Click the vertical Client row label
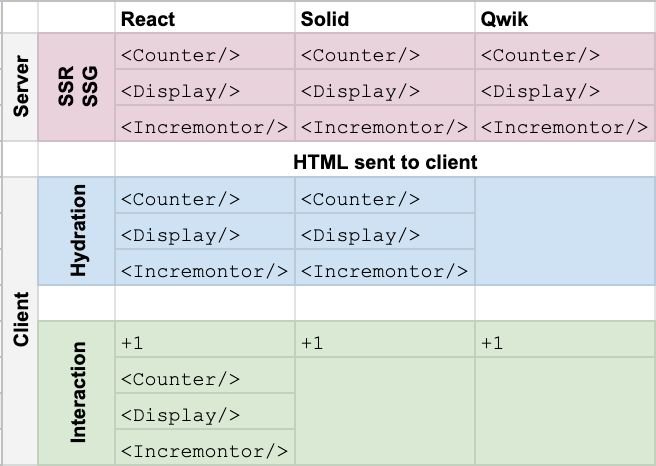The image size is (656, 466). (x=21, y=320)
